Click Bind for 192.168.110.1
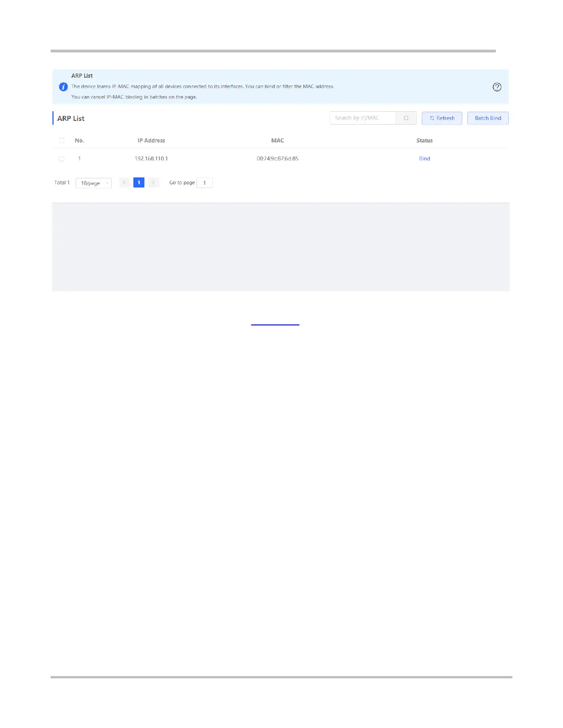563x728 pixels. (x=425, y=159)
